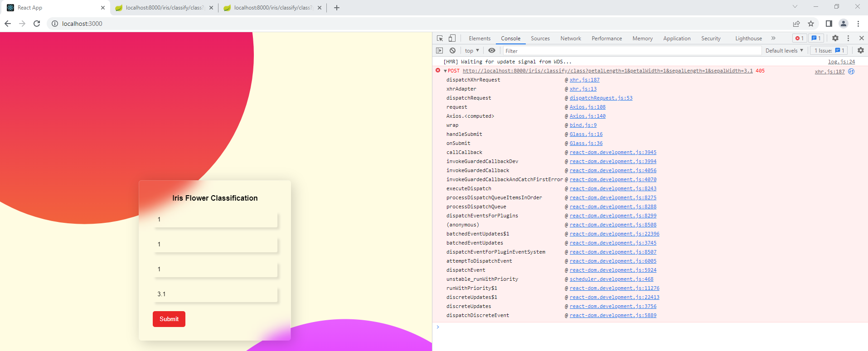
Task: Show the console sidebar
Action: coord(440,51)
